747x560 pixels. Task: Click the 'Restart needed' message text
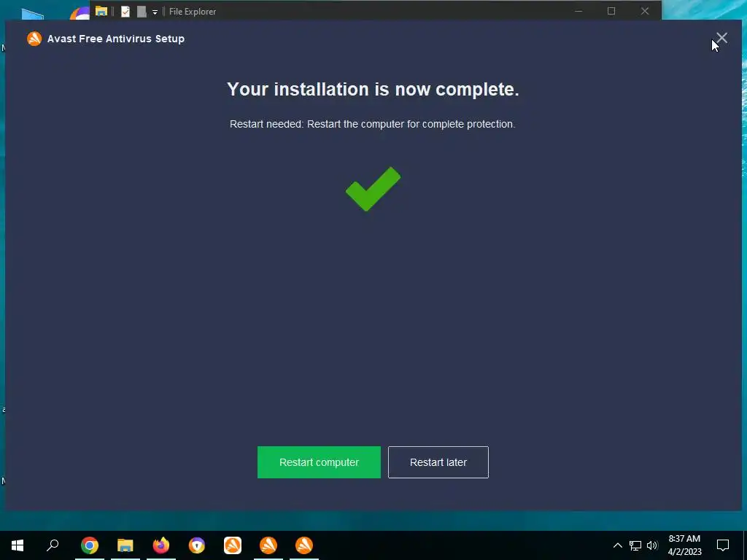[373, 124]
